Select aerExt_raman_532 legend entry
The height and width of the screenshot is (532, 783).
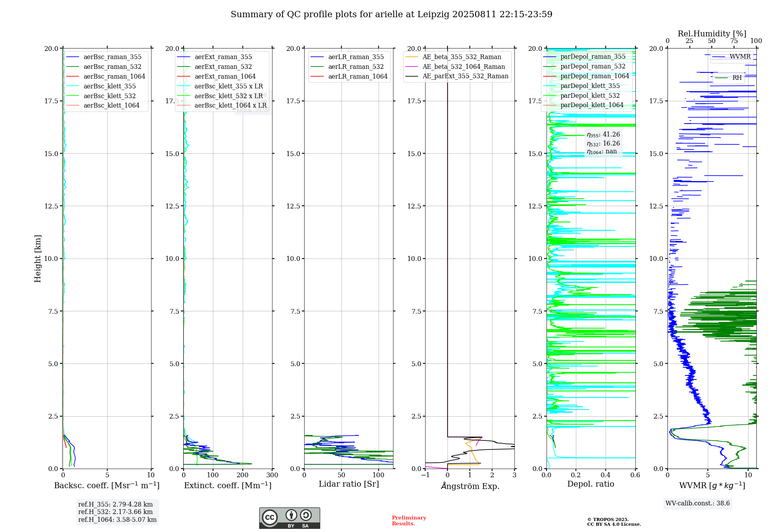(x=215, y=67)
